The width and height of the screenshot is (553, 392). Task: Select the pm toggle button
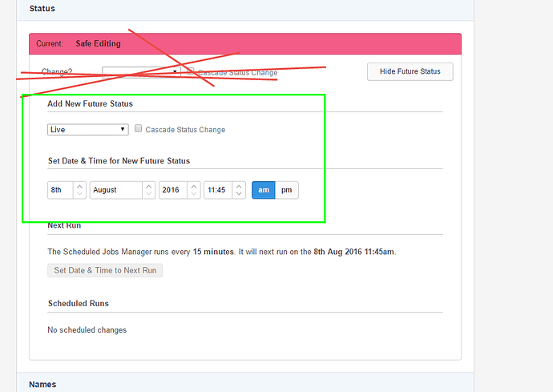[x=286, y=190]
